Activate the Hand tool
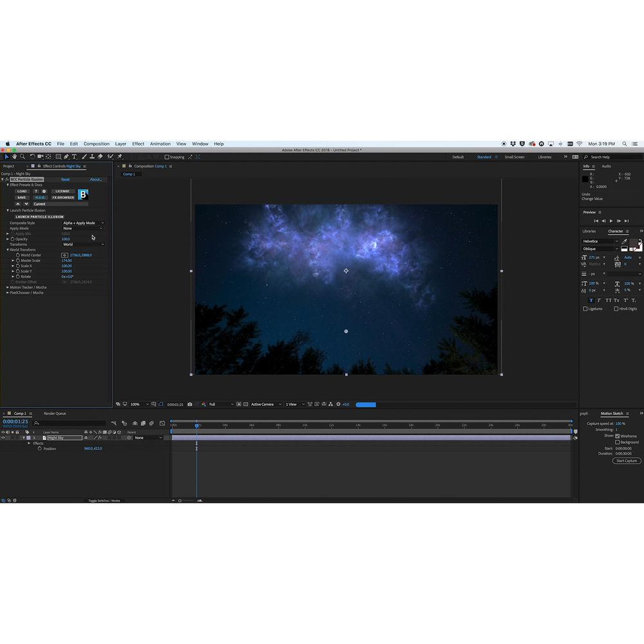The image size is (644, 644). point(15,156)
